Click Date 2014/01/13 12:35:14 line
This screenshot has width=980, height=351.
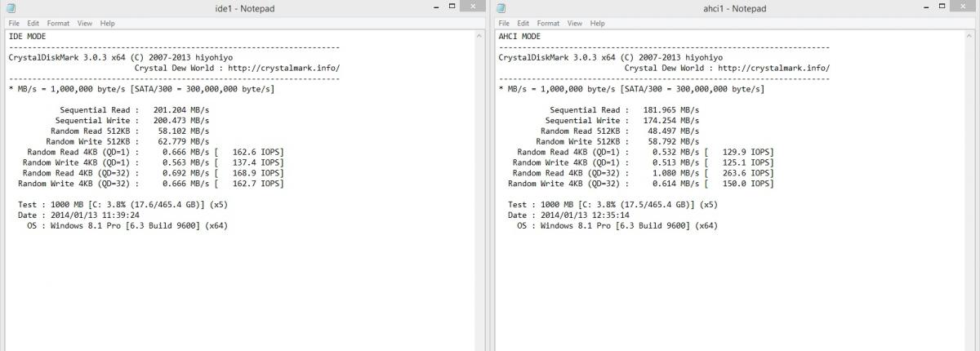pyautogui.click(x=569, y=215)
